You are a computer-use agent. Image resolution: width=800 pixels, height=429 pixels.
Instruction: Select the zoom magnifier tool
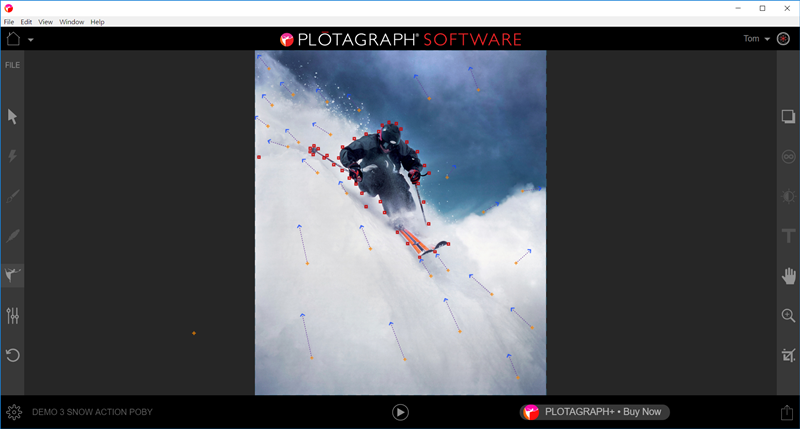(788, 316)
